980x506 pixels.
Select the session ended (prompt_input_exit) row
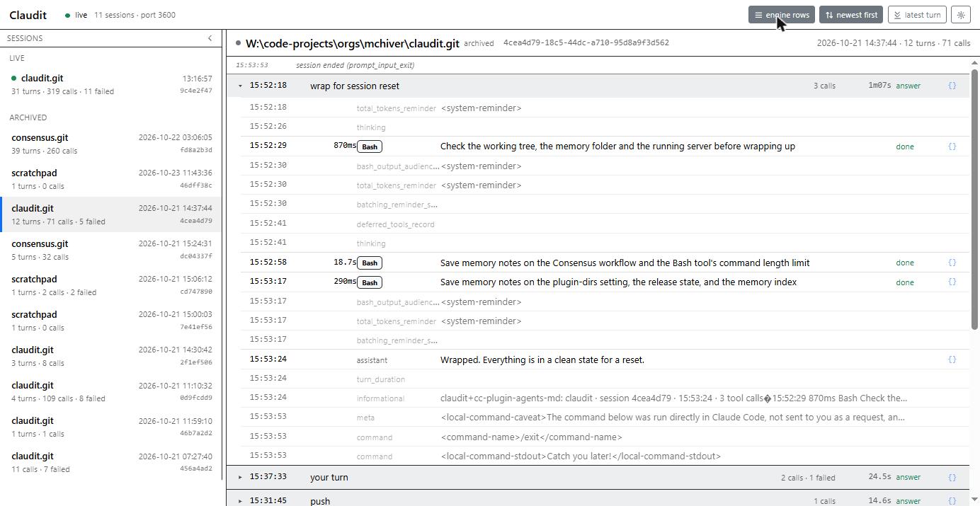coord(598,65)
